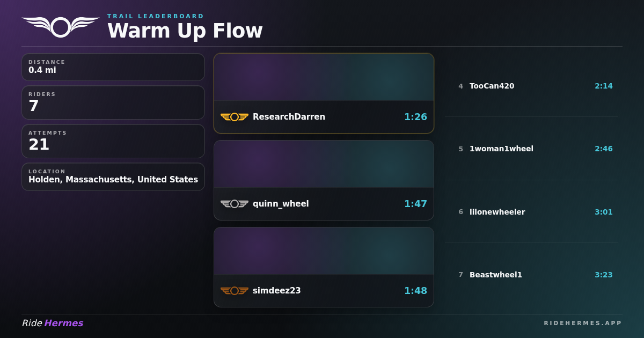Open 1woman1wheel's leaderboard row
The image size is (644, 338).
531,149
